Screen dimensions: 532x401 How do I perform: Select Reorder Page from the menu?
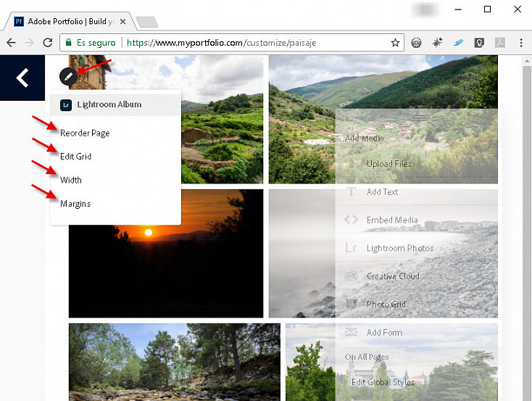coord(85,133)
